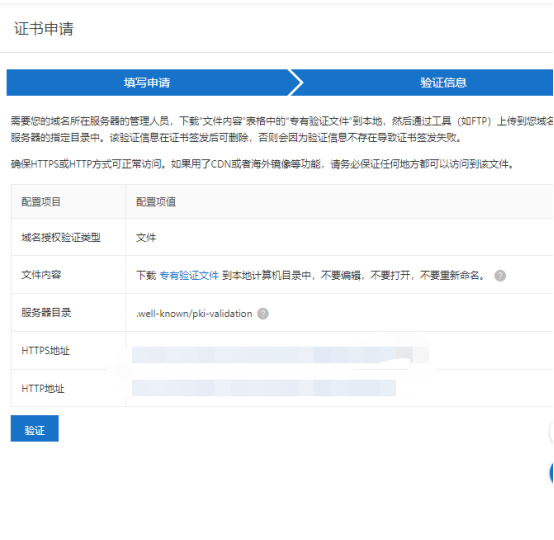Image resolution: width=554 pixels, height=540 pixels.
Task: Select the 填写申请 step
Action: (x=147, y=82)
